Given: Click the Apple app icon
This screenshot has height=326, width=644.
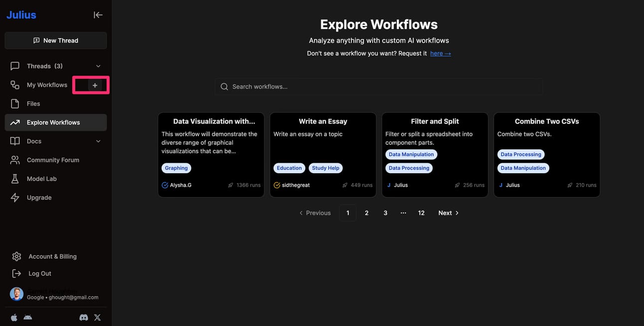Looking at the screenshot, I should pyautogui.click(x=14, y=318).
